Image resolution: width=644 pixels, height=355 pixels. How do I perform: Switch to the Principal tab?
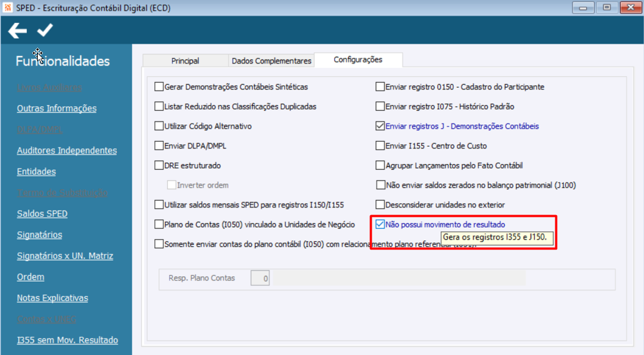185,61
